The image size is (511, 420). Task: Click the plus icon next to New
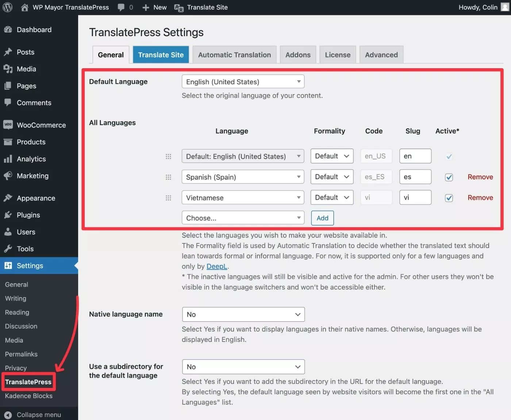coord(146,8)
